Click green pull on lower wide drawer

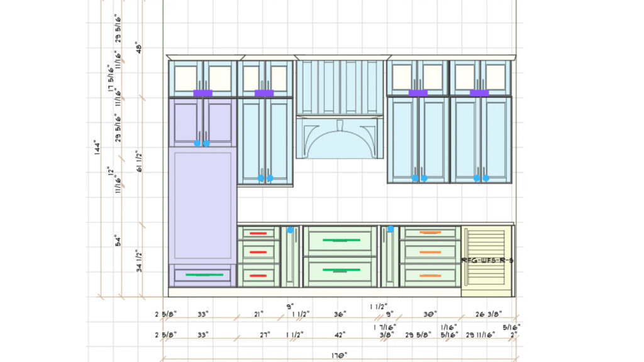341,270
